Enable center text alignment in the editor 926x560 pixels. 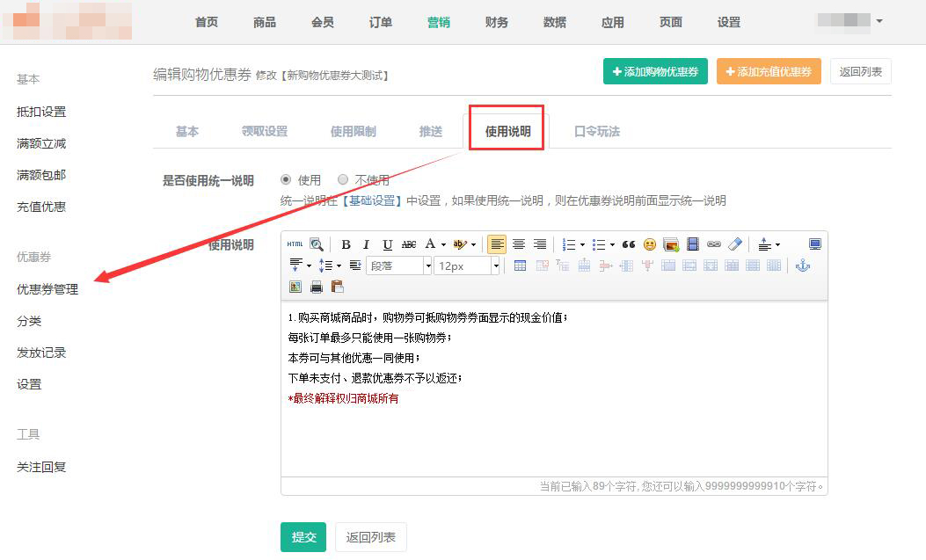(x=519, y=244)
